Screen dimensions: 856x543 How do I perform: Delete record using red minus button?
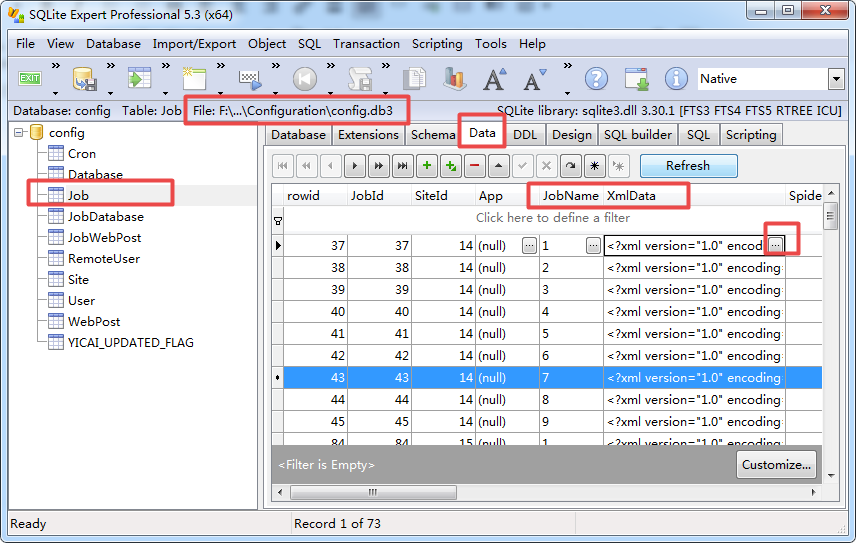(x=474, y=166)
